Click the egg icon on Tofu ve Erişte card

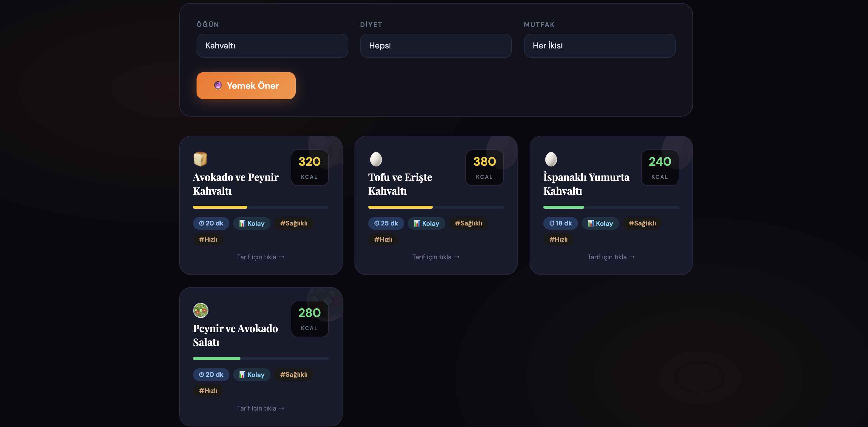(376, 159)
